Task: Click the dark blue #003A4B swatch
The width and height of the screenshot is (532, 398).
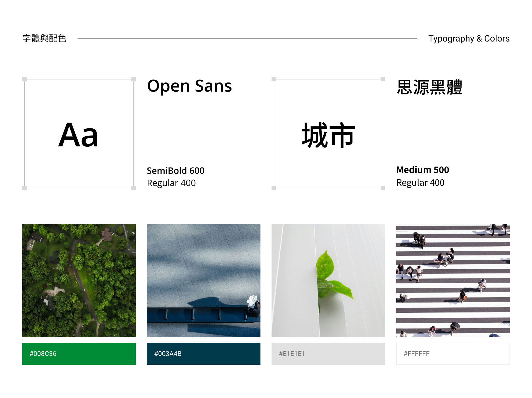Action: pyautogui.click(x=204, y=353)
